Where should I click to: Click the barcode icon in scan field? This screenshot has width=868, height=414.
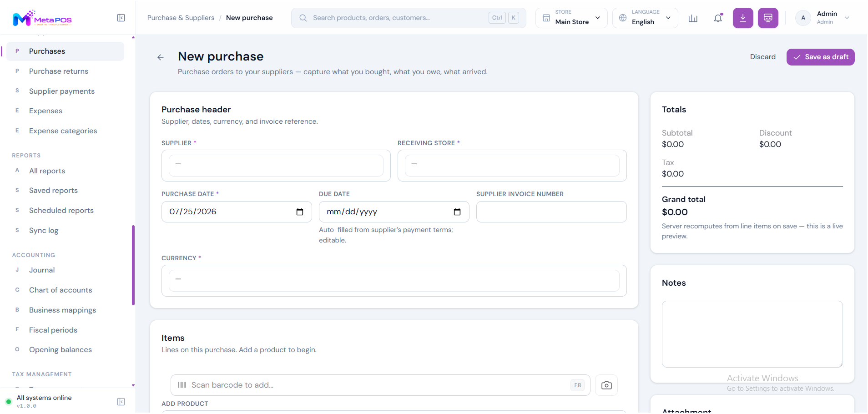click(x=182, y=385)
